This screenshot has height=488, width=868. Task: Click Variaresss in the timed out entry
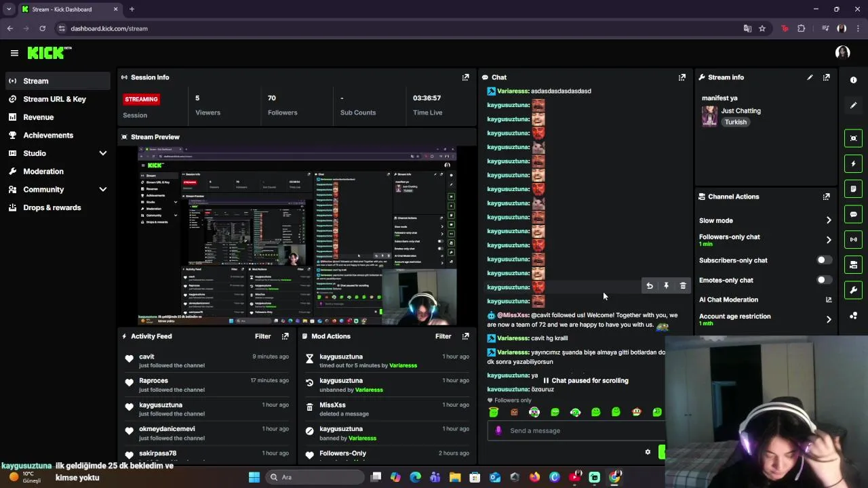coord(403,365)
